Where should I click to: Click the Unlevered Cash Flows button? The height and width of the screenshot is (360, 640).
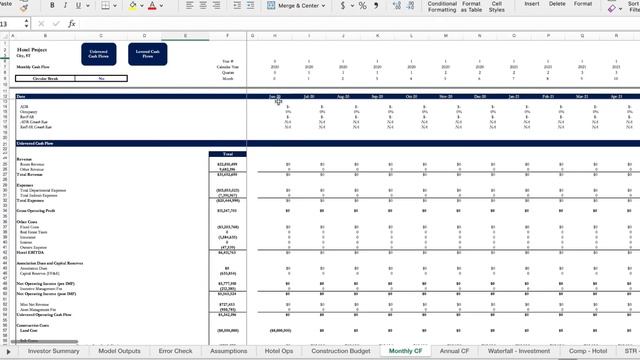[99, 54]
